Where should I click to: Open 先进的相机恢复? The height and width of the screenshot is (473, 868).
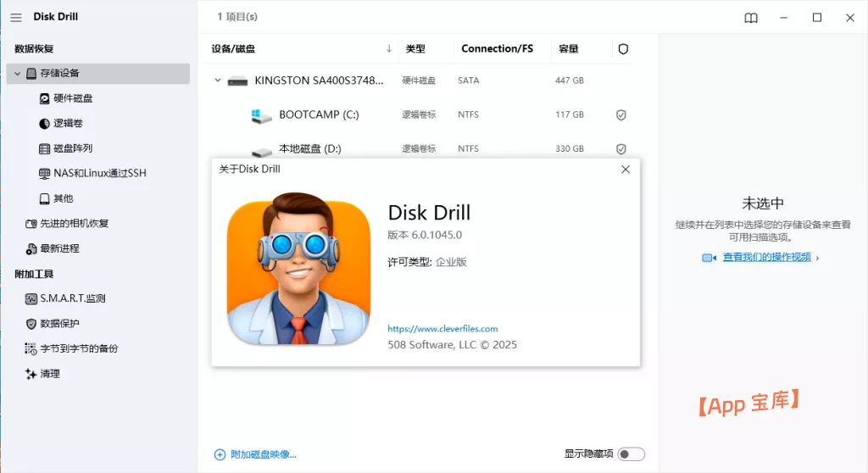[x=75, y=223]
